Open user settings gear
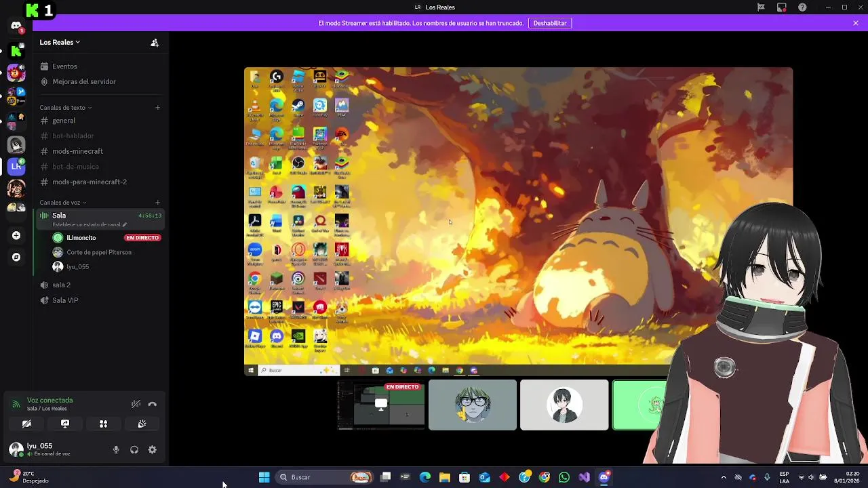The height and width of the screenshot is (488, 868). click(153, 449)
